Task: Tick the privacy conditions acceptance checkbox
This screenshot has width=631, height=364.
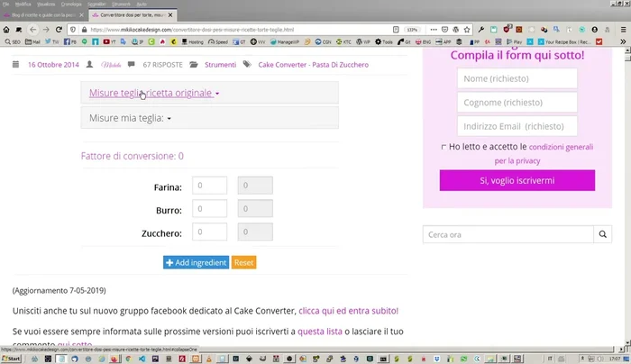Action: point(444,147)
